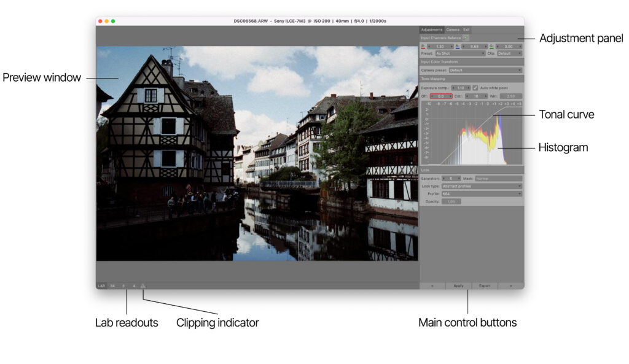Decrease the blue channel value 0.58
Viewport: 629px width, 364px height.
[463, 47]
